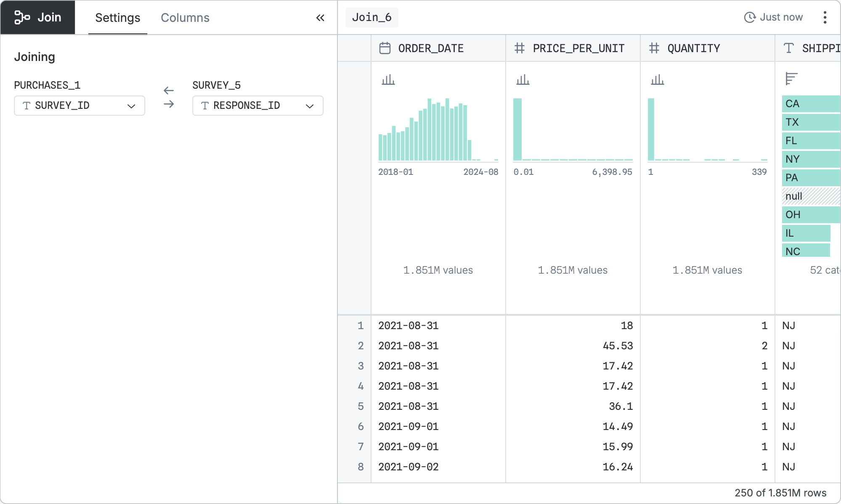Screen dimensions: 841x504
Task: Click the Join node icon
Action: coord(22,17)
